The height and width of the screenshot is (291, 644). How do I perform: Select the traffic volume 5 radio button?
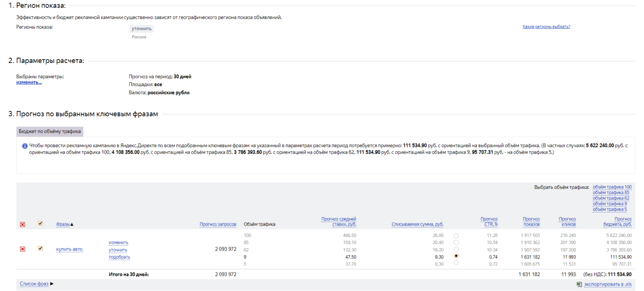(x=456, y=263)
